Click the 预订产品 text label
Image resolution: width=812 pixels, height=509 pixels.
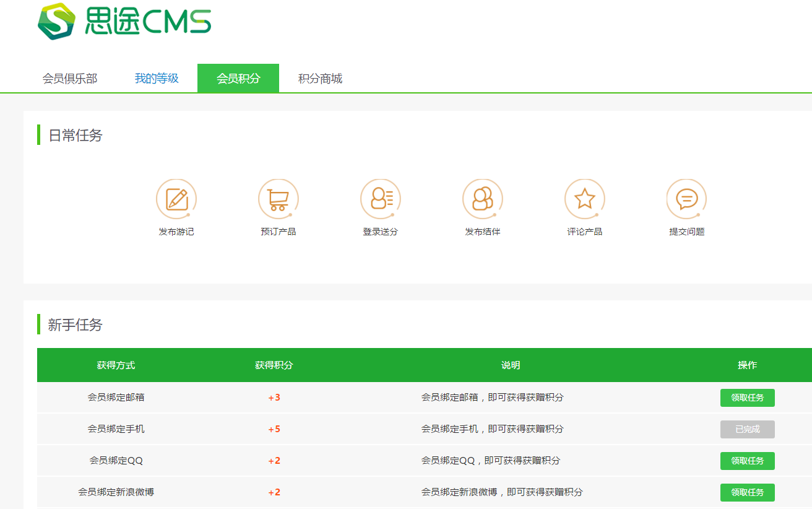coord(279,232)
